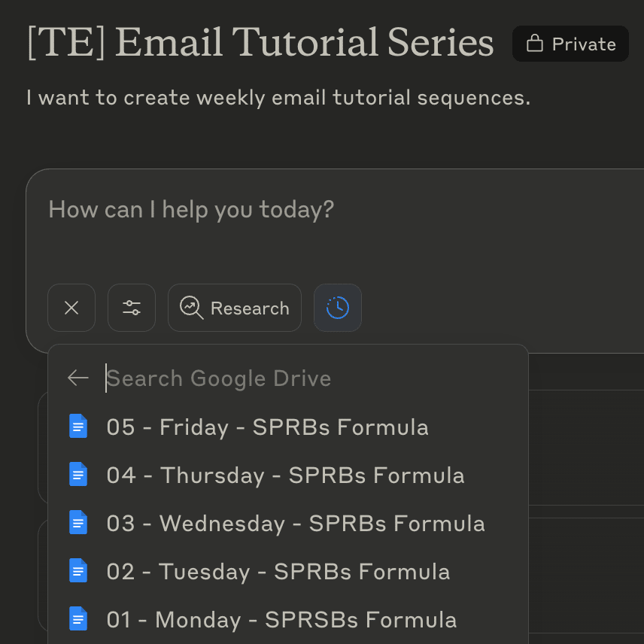The width and height of the screenshot is (644, 644).
Task: Click the doc icon beside 02 - Tuesday
Action: [78, 570]
